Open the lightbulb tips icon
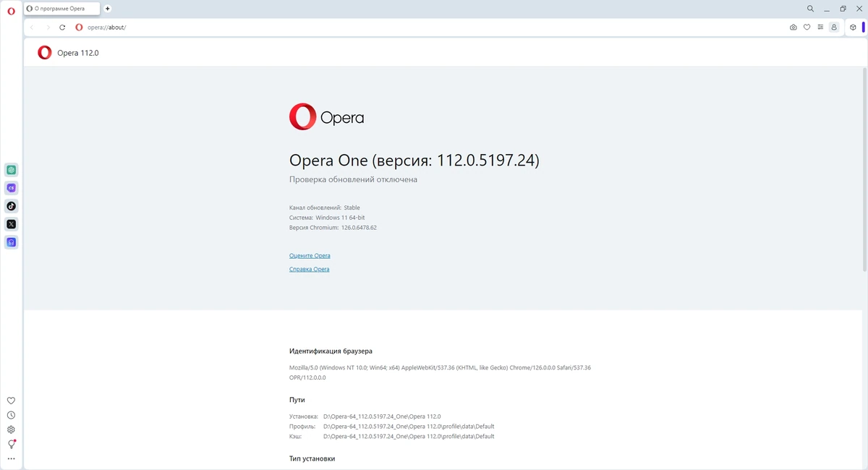 tap(12, 444)
